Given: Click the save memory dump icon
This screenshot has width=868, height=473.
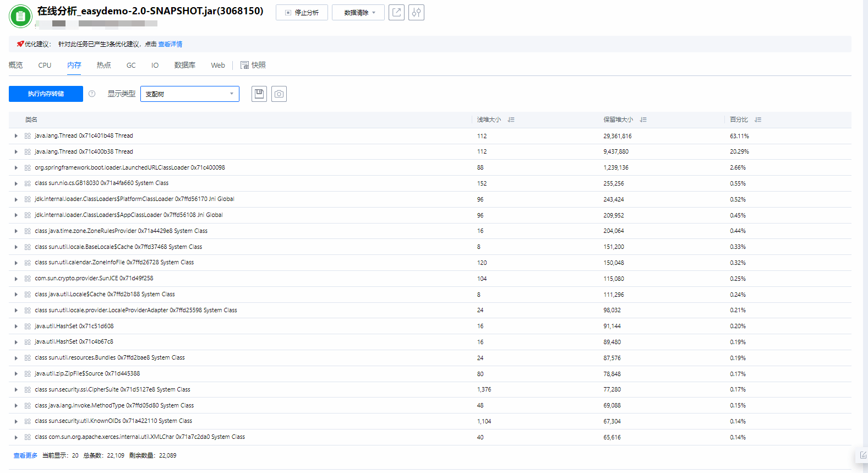Looking at the screenshot, I should 259,94.
